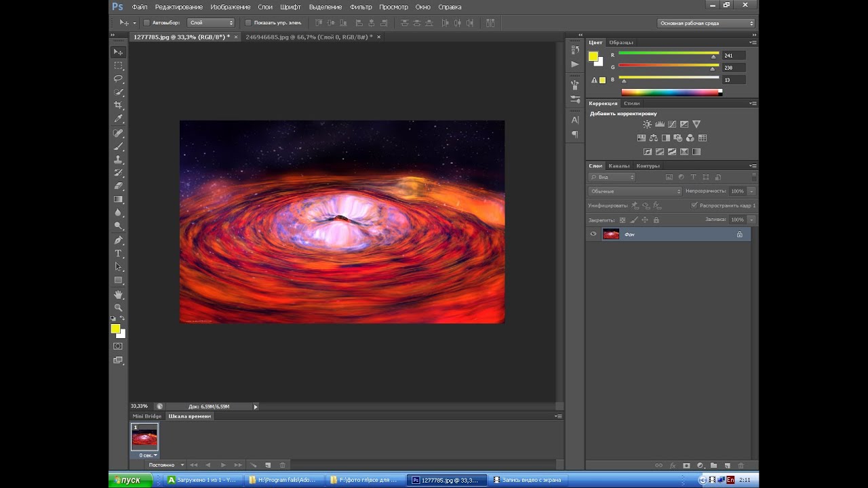The image size is (868, 488).
Task: Select the Rectangular Marquee tool
Action: pos(119,66)
